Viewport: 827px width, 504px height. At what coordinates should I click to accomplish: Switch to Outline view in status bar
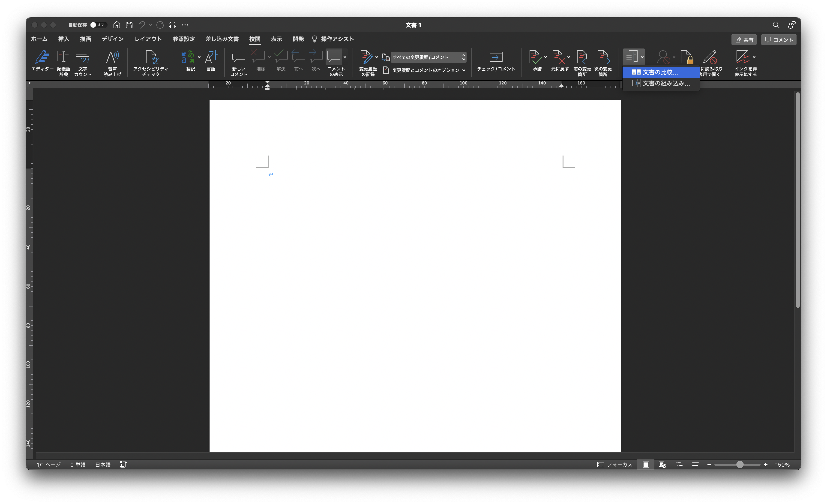tap(679, 464)
